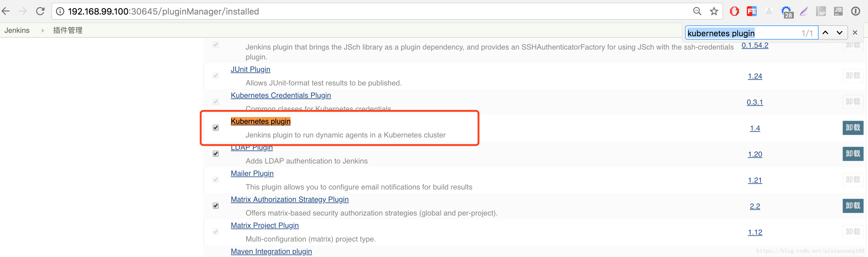The width and height of the screenshot is (868, 257).
Task: Open JUnit version 1.24 link
Action: tap(755, 76)
